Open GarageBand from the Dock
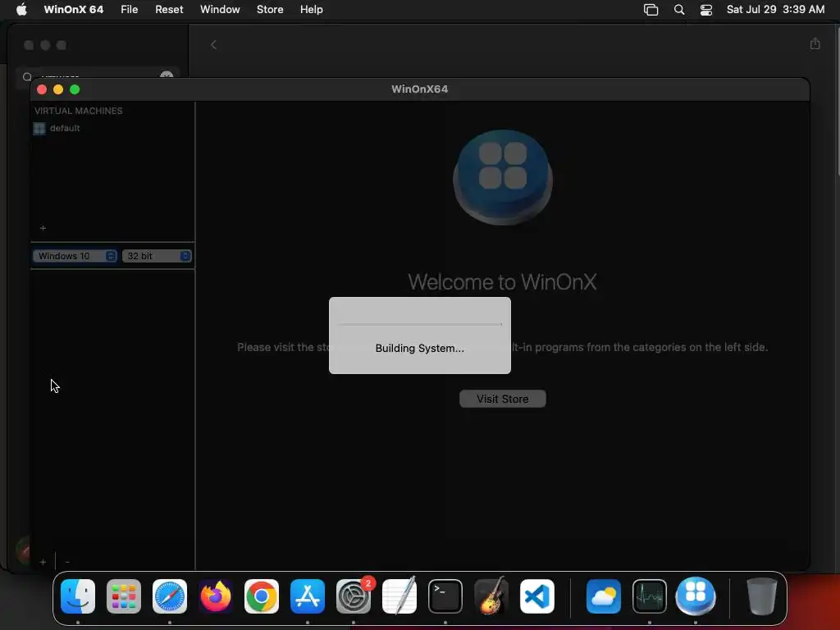This screenshot has width=840, height=630. point(491,596)
